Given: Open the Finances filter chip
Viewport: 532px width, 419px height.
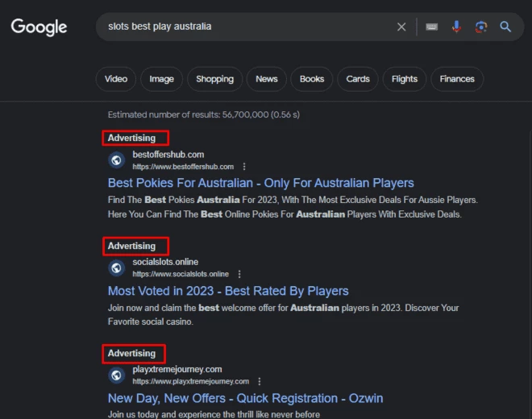Looking at the screenshot, I should click(x=457, y=79).
